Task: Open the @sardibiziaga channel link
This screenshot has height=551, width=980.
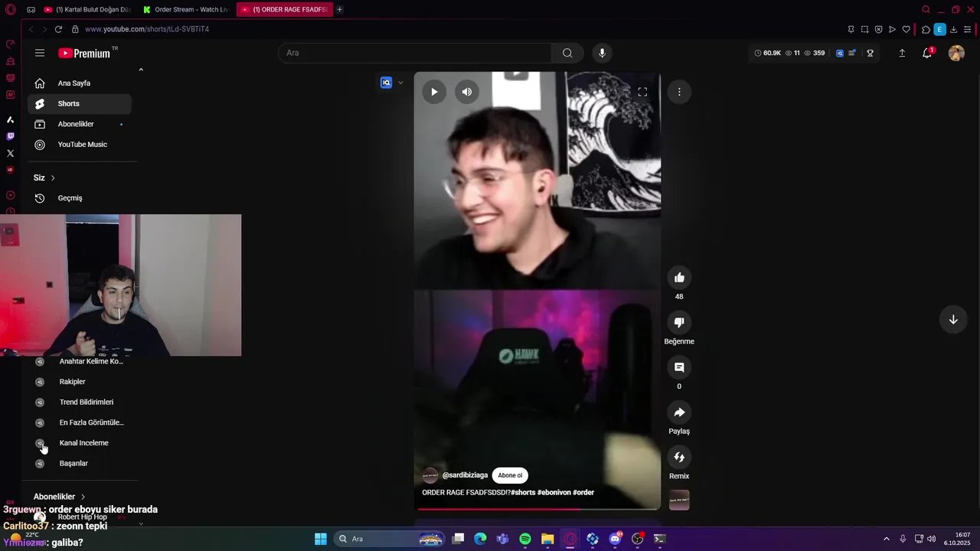Action: 465,475
